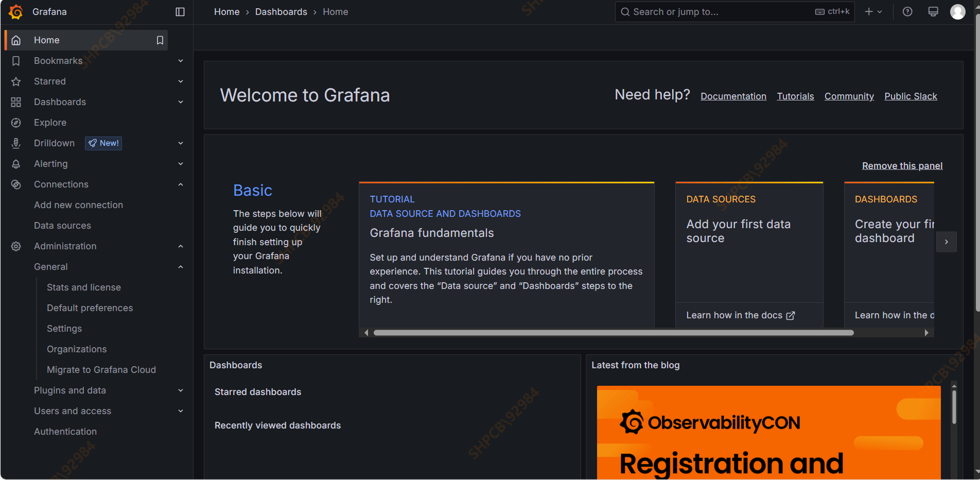
Task: Expand the Drilldown section chevron
Action: pyautogui.click(x=181, y=143)
